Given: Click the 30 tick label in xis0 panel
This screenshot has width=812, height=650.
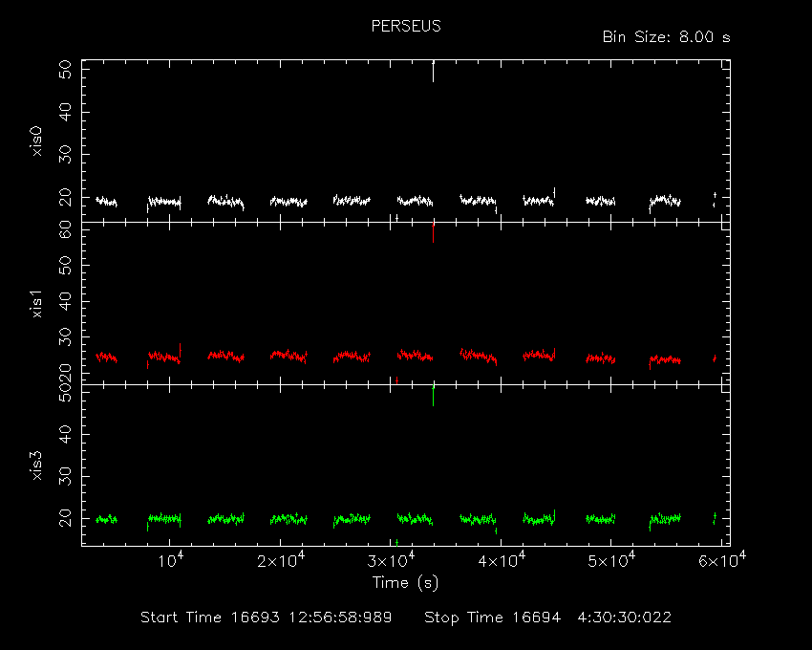Looking at the screenshot, I should point(65,155).
